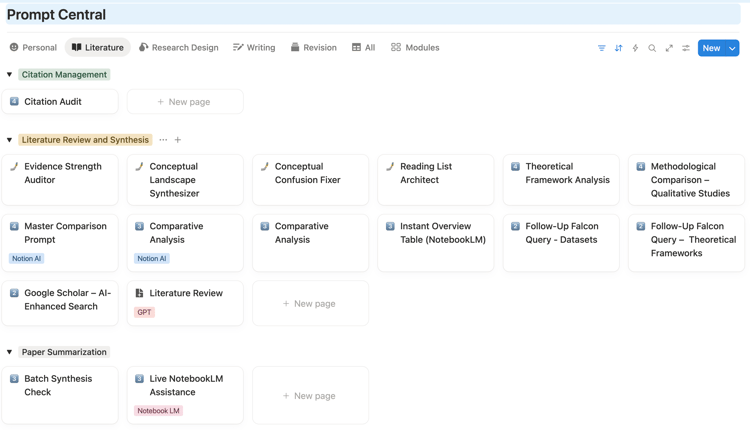Switch to the Research Design tab
This screenshot has width=750, height=430.
coord(179,48)
